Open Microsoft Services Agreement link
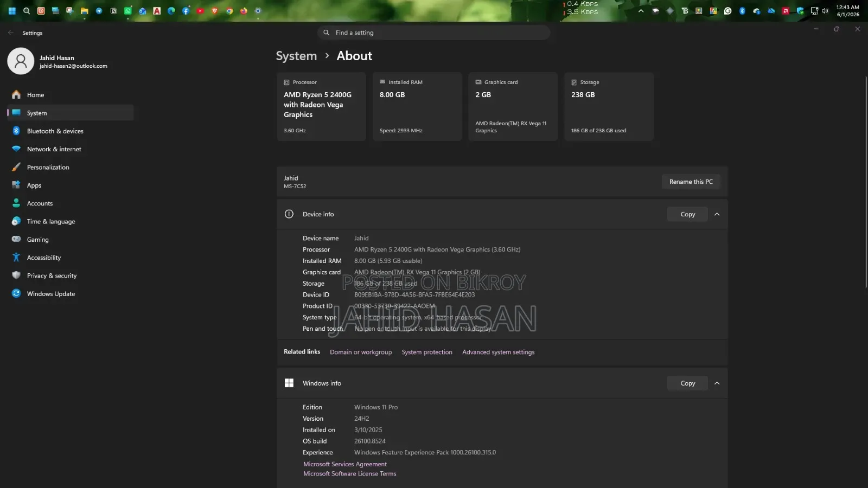This screenshot has width=868, height=488. 345,464
